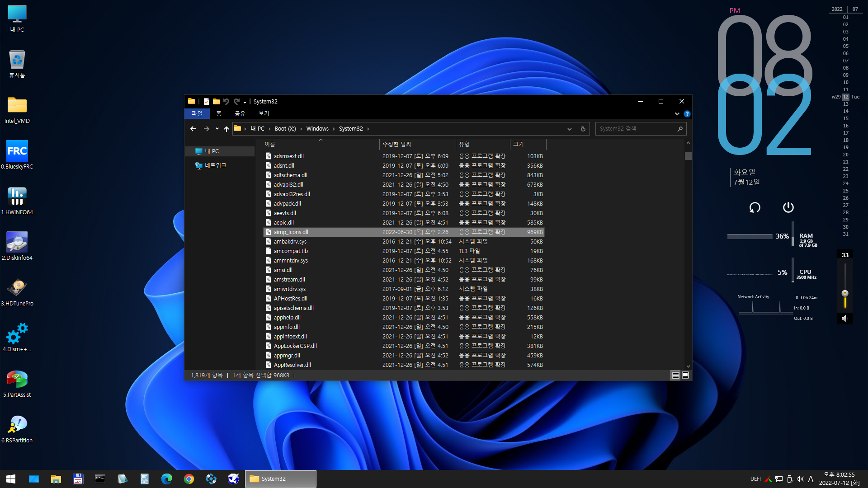The width and height of the screenshot is (868, 488).
Task: Open File Explorer icon on the taskbar
Action: click(x=56, y=479)
